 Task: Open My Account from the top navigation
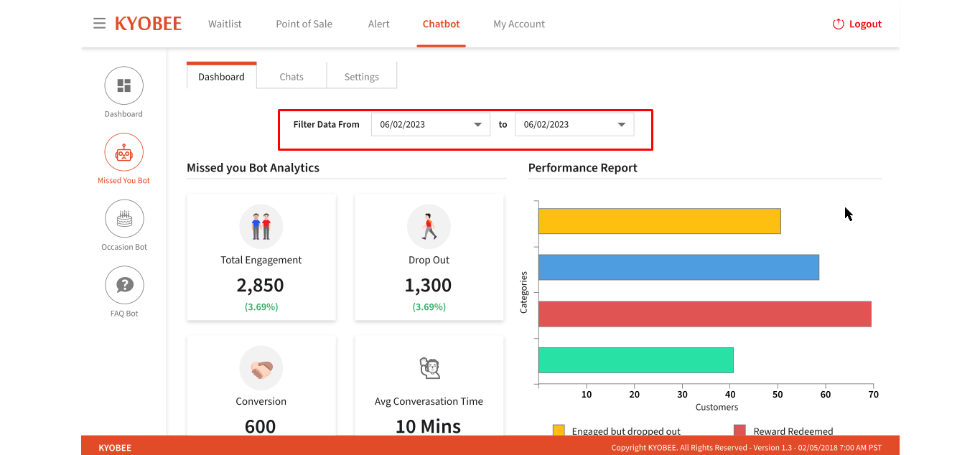pos(519,24)
